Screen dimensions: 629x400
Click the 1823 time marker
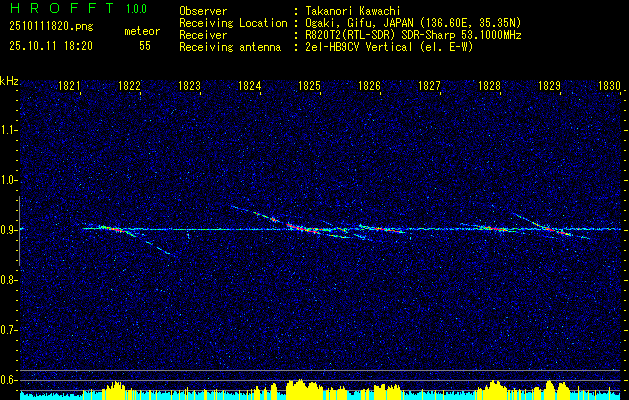[189, 85]
